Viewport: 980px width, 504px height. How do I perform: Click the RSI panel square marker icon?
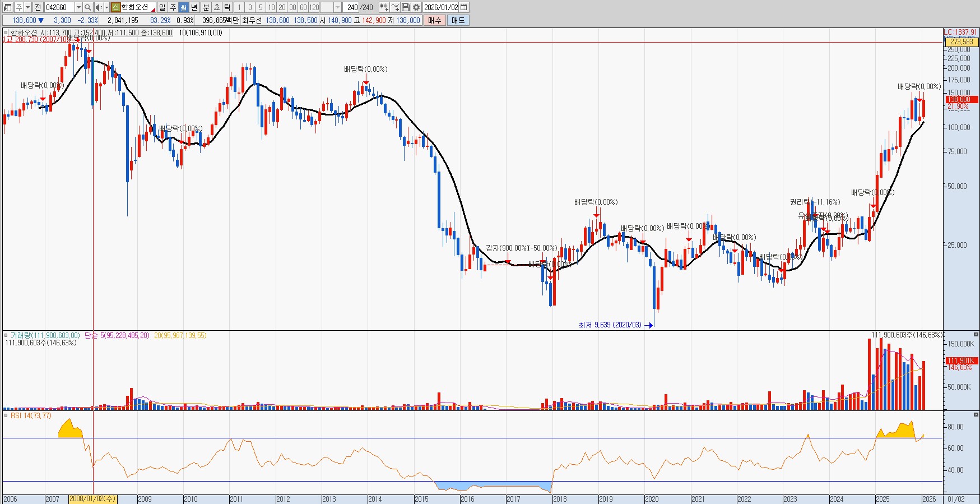point(6,415)
